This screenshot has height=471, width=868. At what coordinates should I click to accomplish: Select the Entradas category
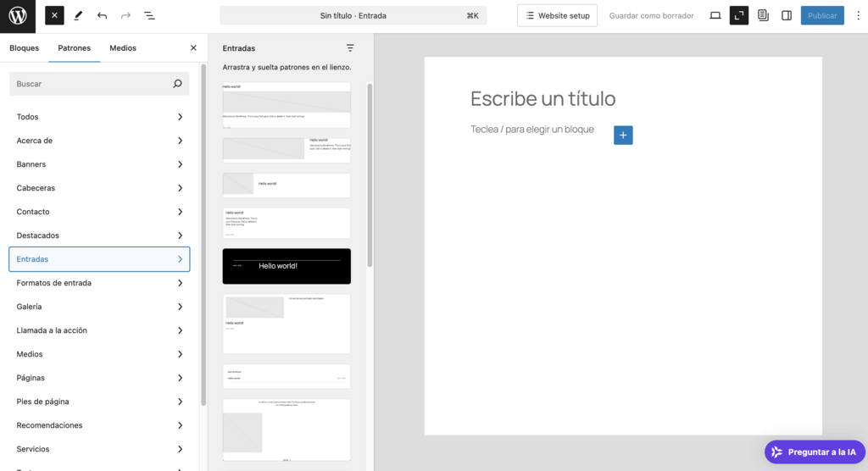pyautogui.click(x=99, y=259)
